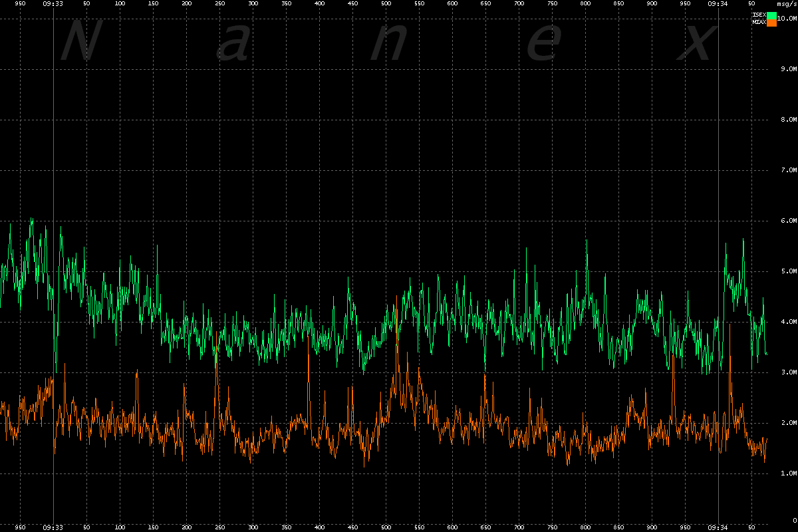Click the 0 baseline label on the y-axis

tap(794, 520)
